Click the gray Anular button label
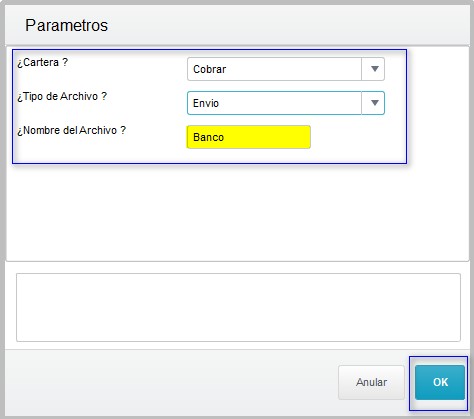This screenshot has height=419, width=474. pos(371,382)
